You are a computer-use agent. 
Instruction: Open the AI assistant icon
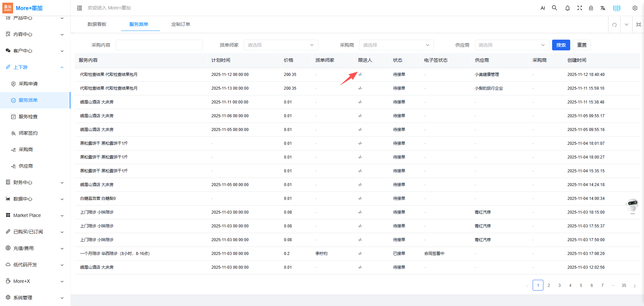tap(543, 8)
